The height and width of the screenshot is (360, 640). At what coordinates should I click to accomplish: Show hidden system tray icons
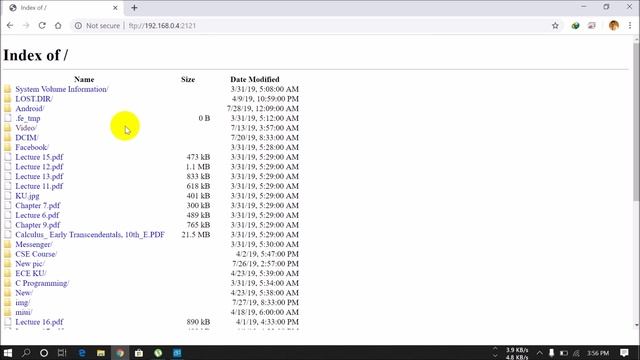[x=540, y=353]
